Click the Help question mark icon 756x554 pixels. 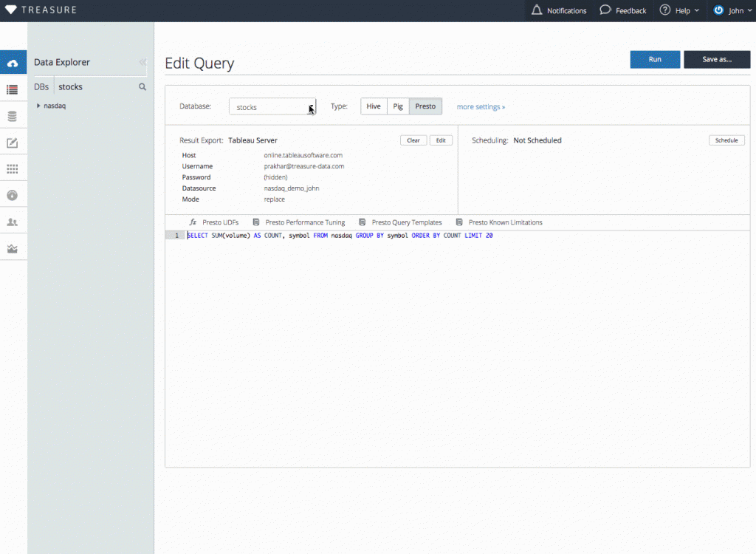[x=665, y=10]
